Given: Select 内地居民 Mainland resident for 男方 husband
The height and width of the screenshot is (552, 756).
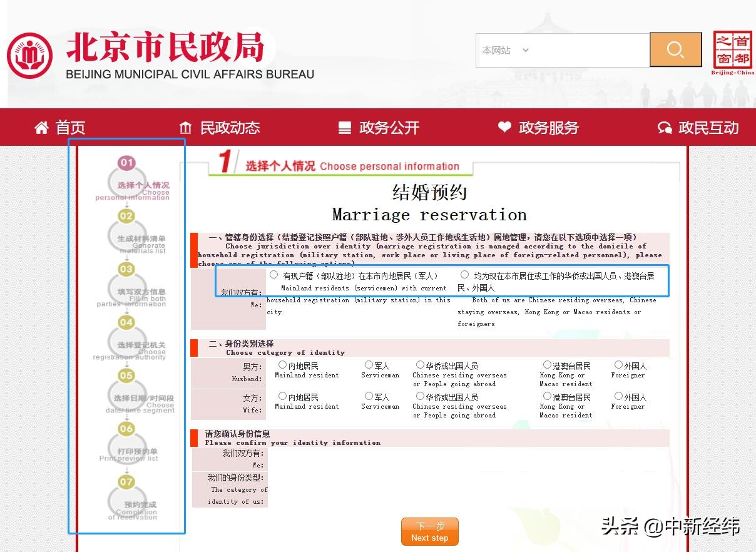Looking at the screenshot, I should click(x=282, y=364).
